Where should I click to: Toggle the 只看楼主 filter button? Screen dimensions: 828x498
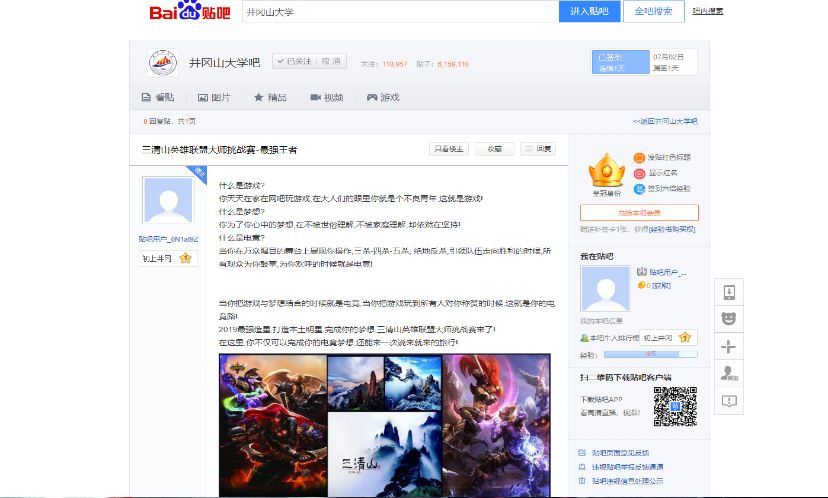tap(448, 149)
